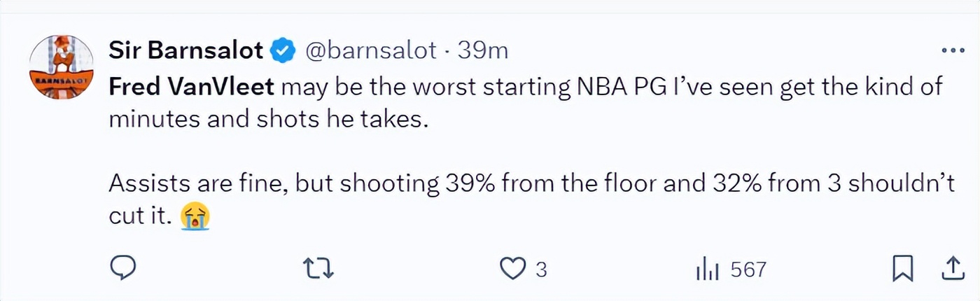The image size is (980, 301).
Task: Click the 567 views count
Action: pos(748,270)
